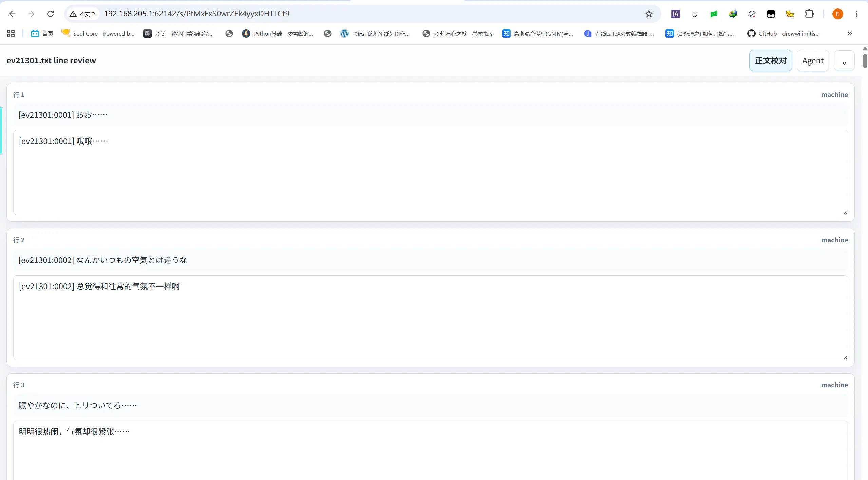Open the green chat bubble extension

click(714, 14)
